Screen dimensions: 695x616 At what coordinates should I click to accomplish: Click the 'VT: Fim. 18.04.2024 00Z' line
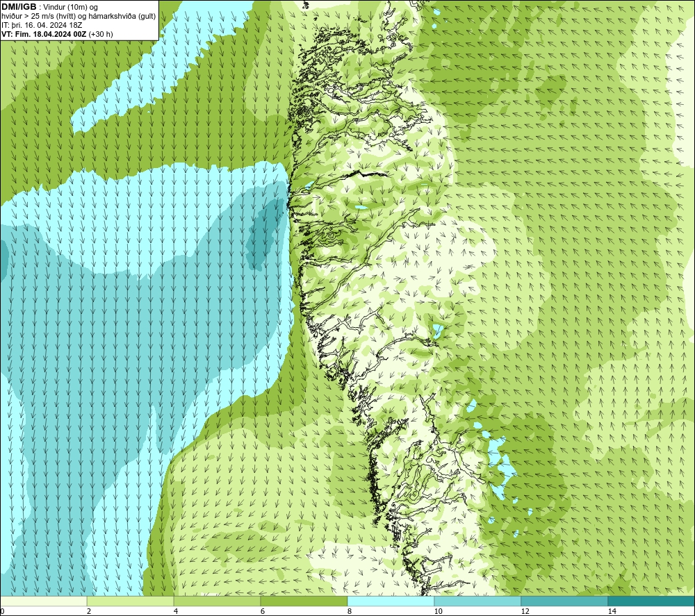point(57,34)
